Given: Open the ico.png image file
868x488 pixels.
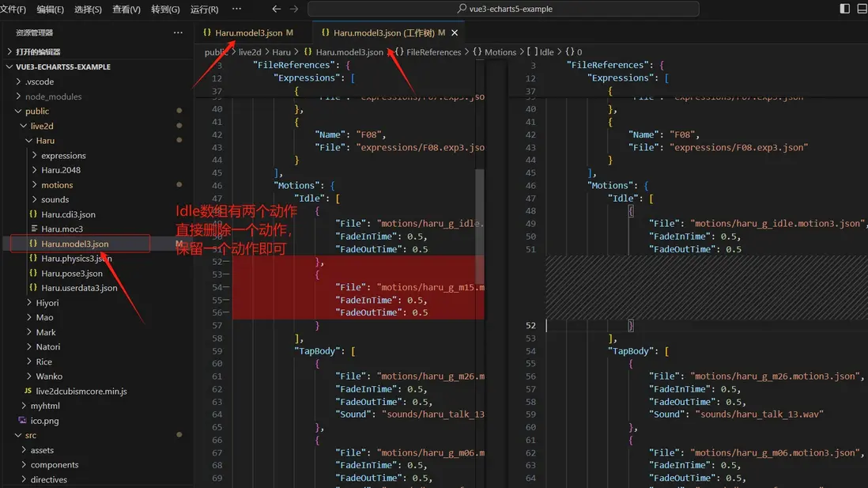Looking at the screenshot, I should point(44,421).
